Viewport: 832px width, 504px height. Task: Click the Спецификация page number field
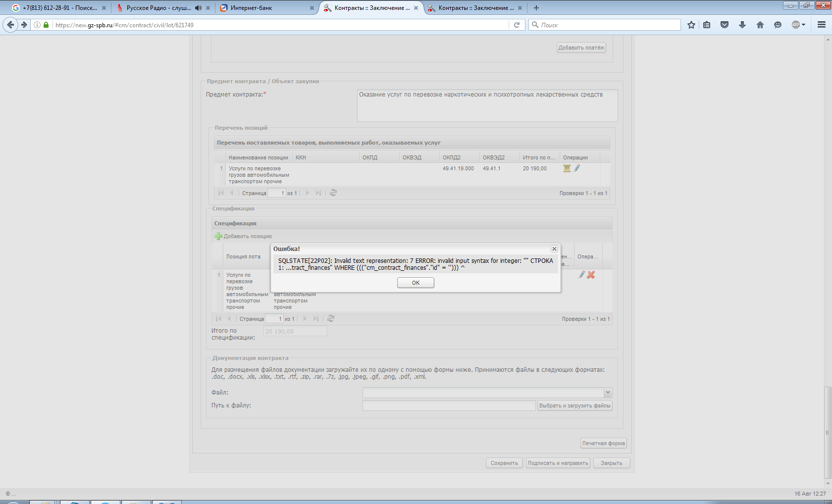[x=274, y=319]
